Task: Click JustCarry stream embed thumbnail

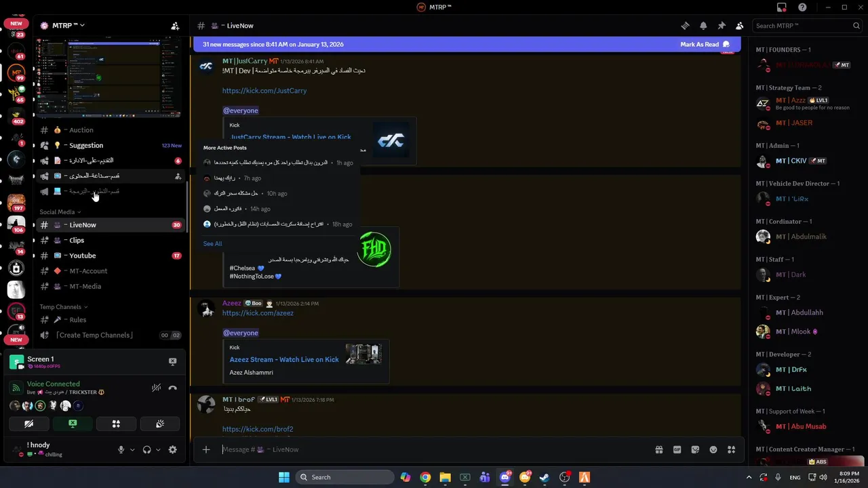Action: tap(391, 140)
